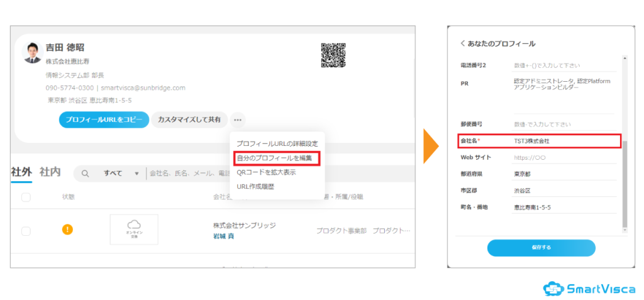Switch to the 社内 tab
644x300 pixels.
pos(50,172)
